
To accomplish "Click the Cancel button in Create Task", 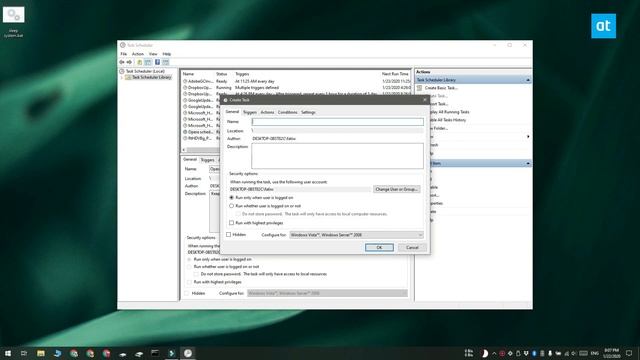I will (412, 247).
